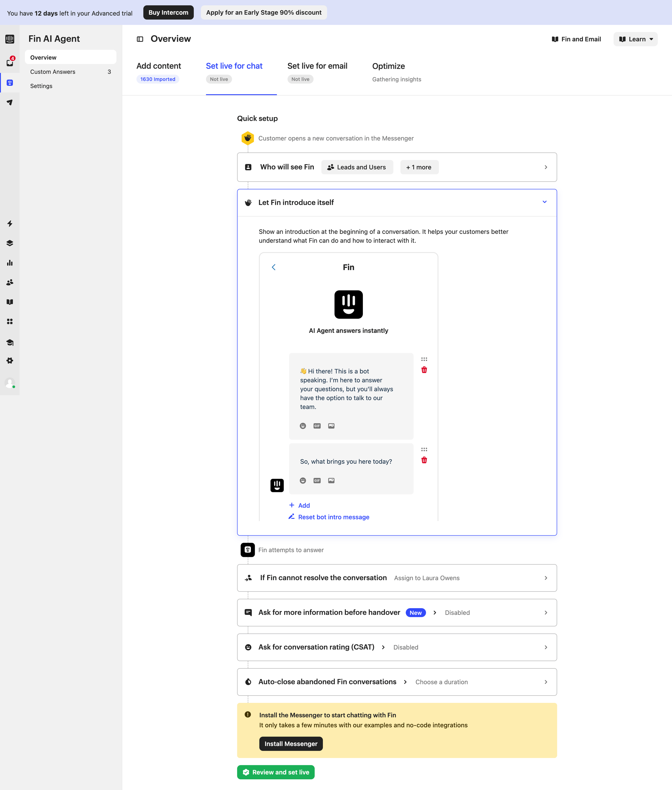The image size is (672, 790).
Task: Edit the 'Hi there! This is a bot' message text
Action: pos(347,389)
